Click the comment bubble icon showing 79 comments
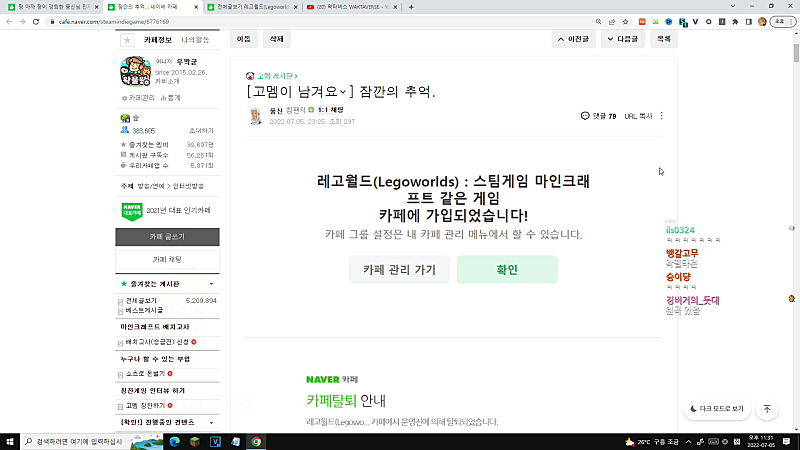The width and height of the screenshot is (800, 450). click(585, 116)
